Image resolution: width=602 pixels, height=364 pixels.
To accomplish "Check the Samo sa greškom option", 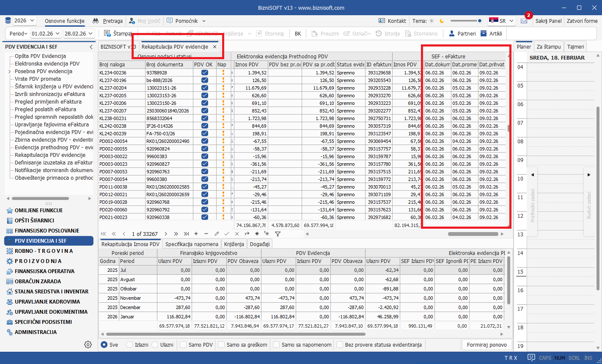I will (x=221, y=345).
